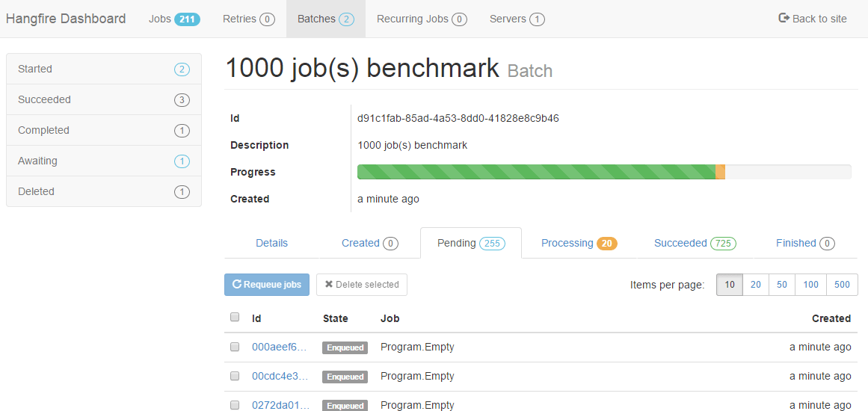
Task: Click the Delete selected button
Action: coord(362,284)
